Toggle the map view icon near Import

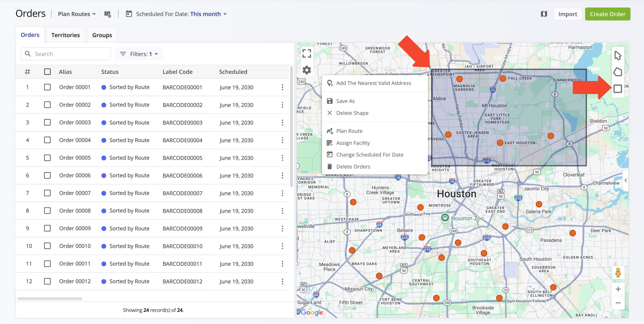(x=544, y=14)
